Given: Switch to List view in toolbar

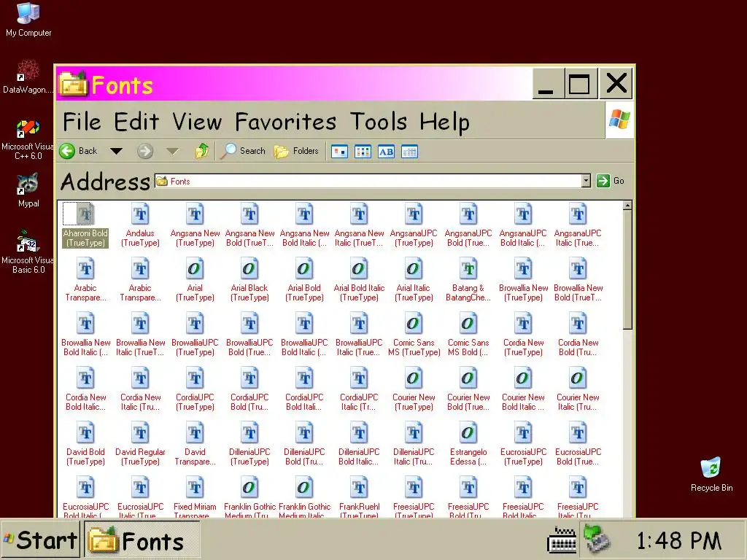Looking at the screenshot, I should (363, 152).
